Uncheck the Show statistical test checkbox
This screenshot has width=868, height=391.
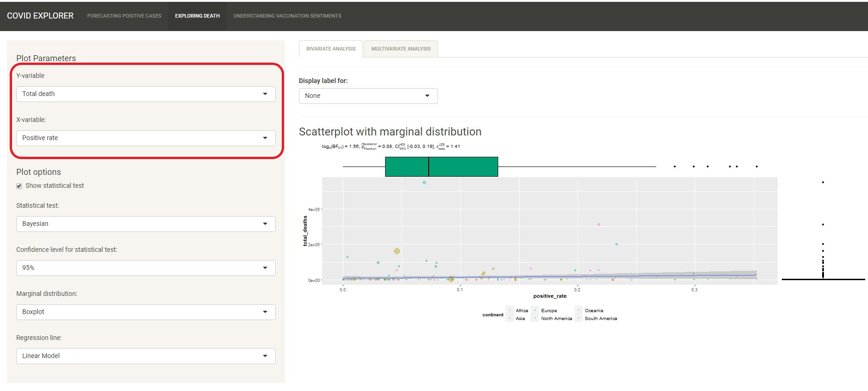[x=19, y=186]
